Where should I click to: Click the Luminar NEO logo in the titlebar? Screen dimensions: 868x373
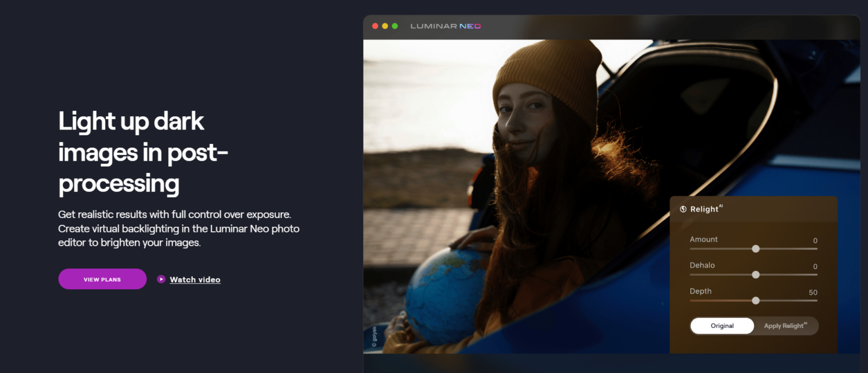click(445, 25)
